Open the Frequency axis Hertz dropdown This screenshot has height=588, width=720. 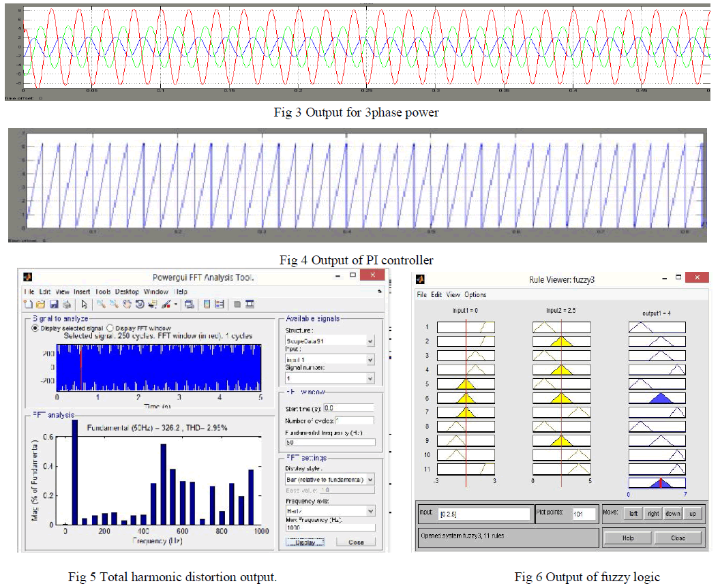click(x=370, y=511)
